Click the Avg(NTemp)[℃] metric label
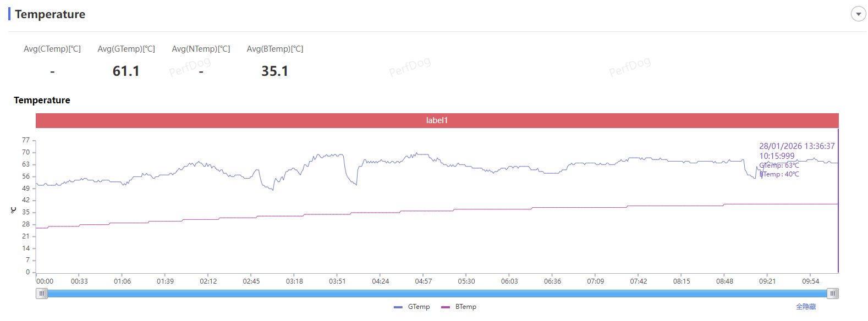Viewport: 868px width, 321px height. (201, 49)
